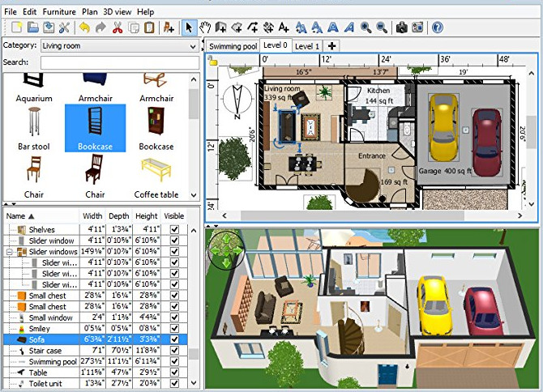Open a home file from toolbar

pos(33,28)
